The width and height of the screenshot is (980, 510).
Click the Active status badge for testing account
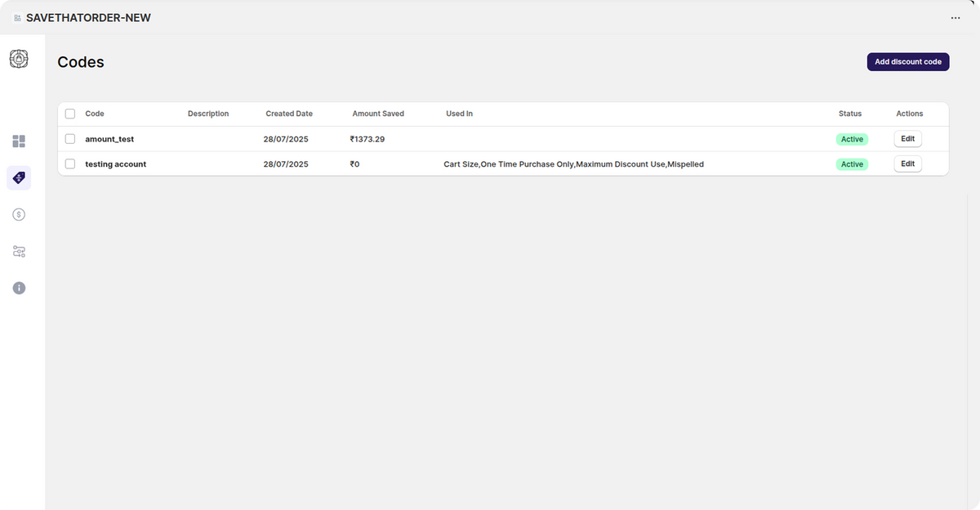pos(852,164)
